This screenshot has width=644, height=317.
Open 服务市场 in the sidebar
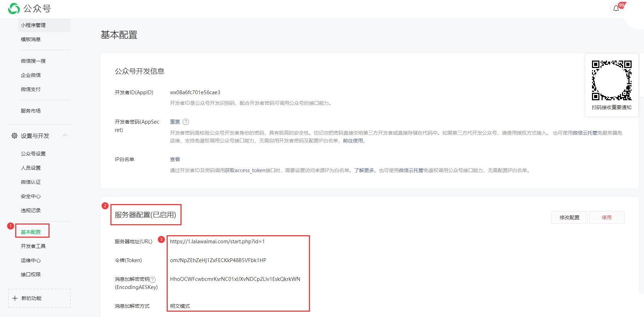[31, 111]
